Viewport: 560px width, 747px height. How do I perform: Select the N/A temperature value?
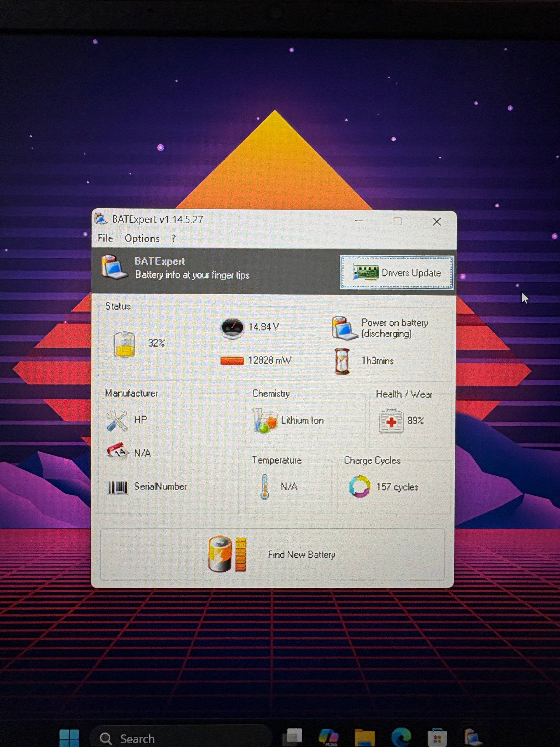pyautogui.click(x=289, y=487)
